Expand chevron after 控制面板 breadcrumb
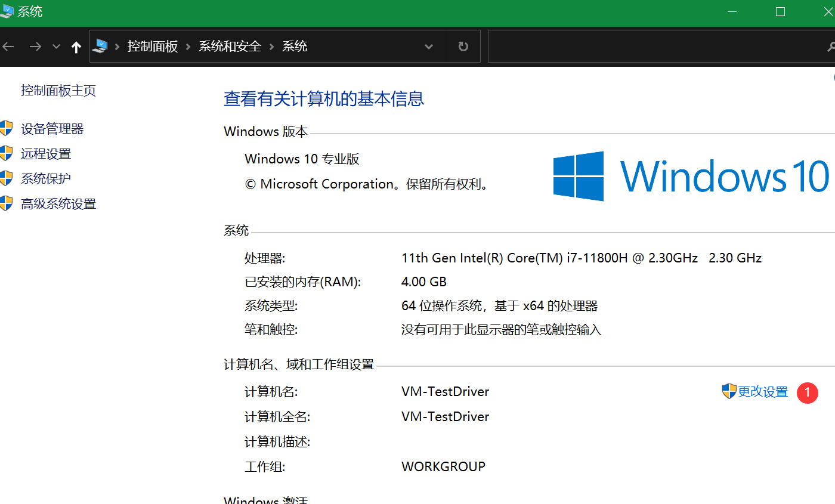The image size is (835, 504). [x=188, y=47]
